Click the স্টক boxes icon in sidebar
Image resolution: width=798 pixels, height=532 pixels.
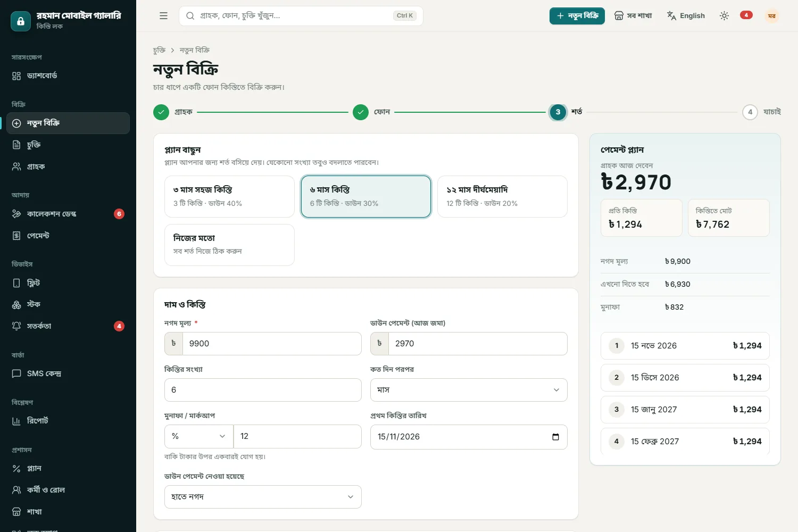[x=16, y=304]
